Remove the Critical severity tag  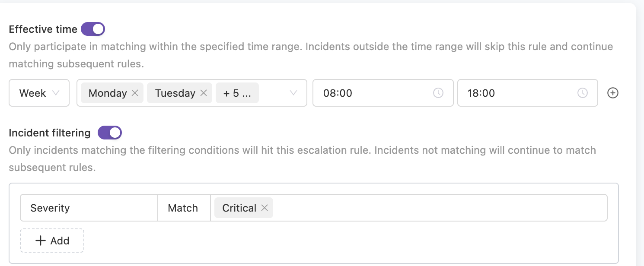pos(265,208)
